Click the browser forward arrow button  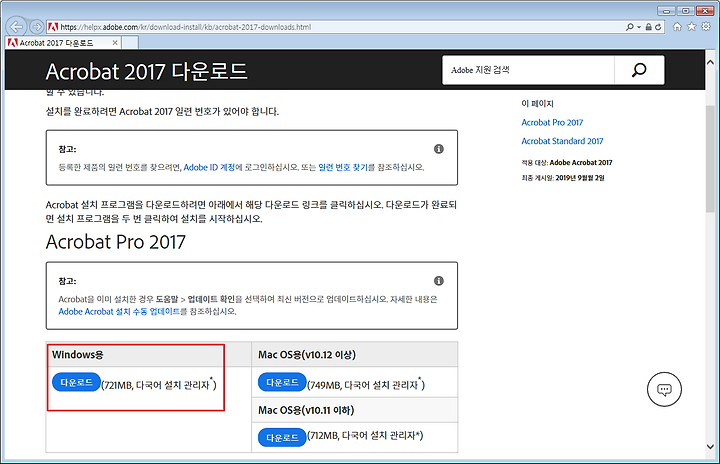[x=37, y=27]
